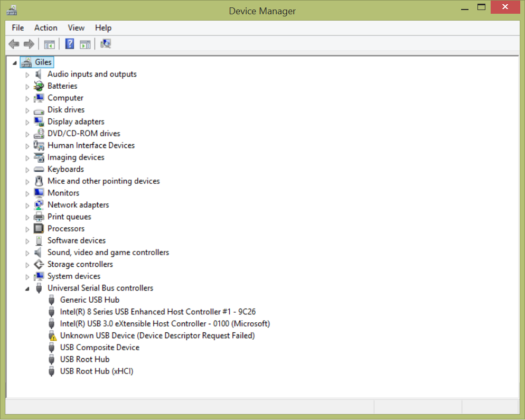
Task: Collapse the Giles root computer node
Action: point(14,62)
